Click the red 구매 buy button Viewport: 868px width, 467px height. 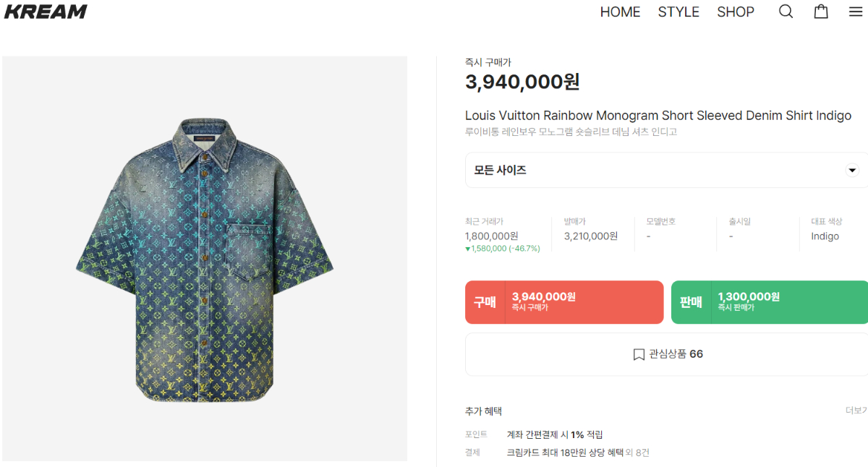tap(564, 302)
